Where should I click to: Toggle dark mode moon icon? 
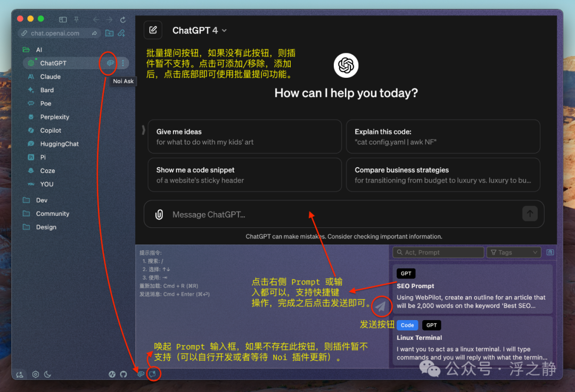click(x=48, y=374)
